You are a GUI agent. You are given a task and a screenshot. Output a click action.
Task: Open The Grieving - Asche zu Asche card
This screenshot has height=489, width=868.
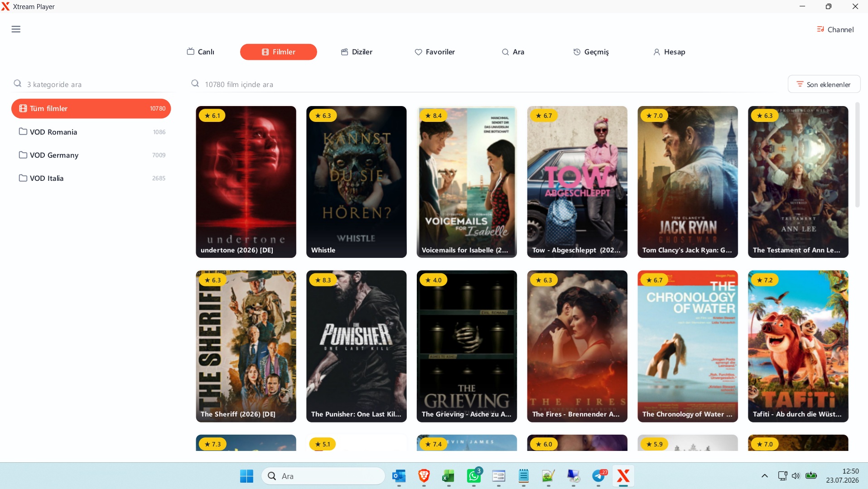point(467,346)
